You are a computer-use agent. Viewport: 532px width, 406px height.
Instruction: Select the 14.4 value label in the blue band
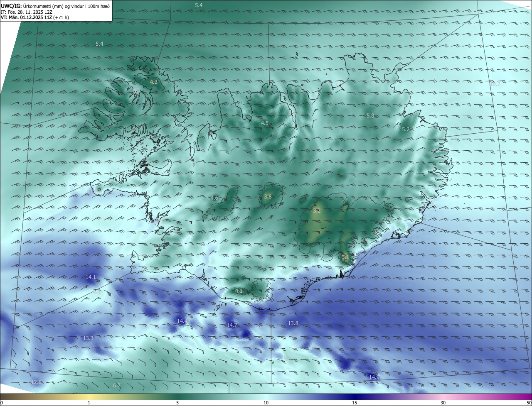point(182,321)
